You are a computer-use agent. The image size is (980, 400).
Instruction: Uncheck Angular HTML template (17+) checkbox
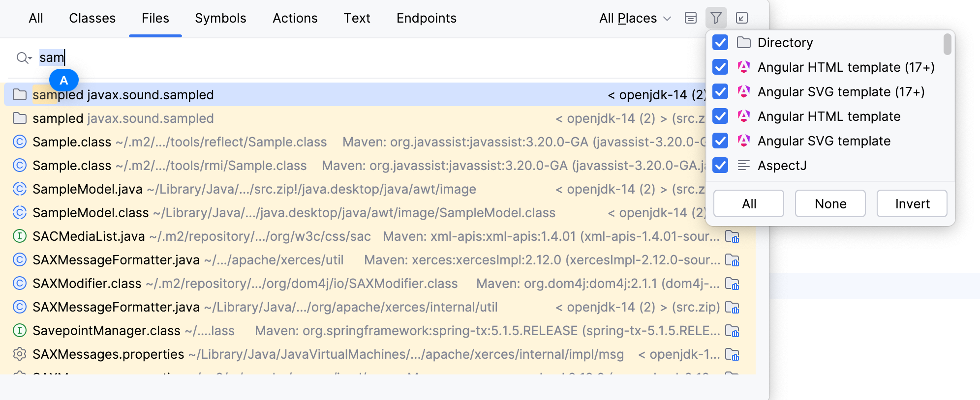click(x=720, y=67)
